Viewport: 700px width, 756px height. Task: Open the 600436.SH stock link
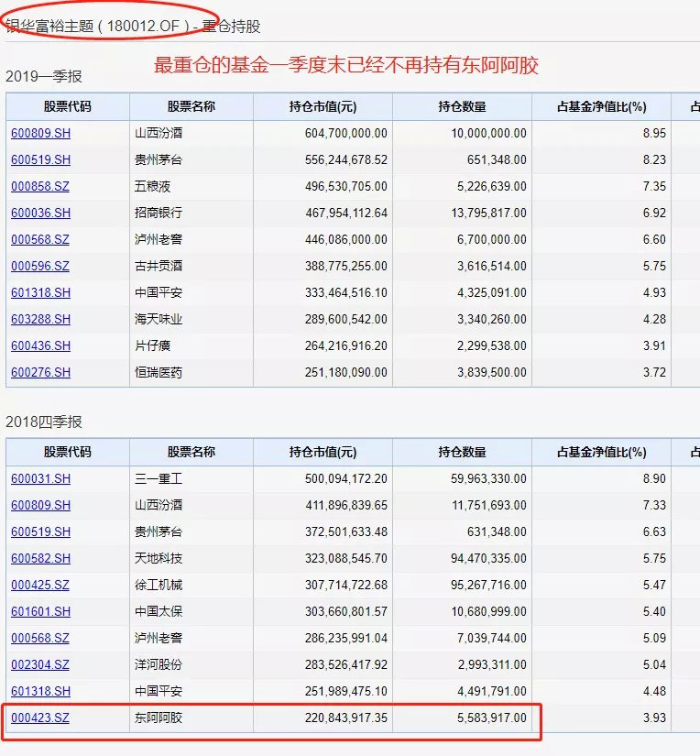[x=40, y=345]
